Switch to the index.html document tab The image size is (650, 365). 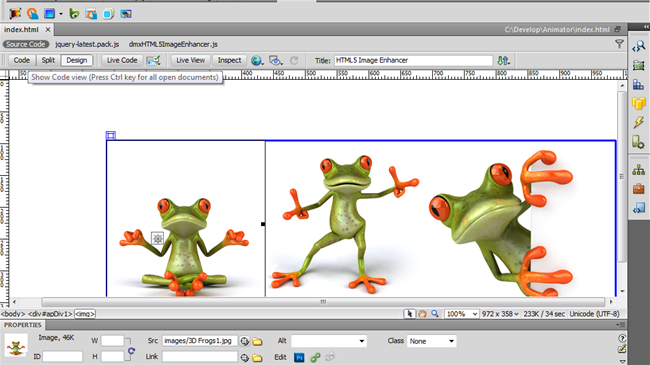[x=22, y=29]
